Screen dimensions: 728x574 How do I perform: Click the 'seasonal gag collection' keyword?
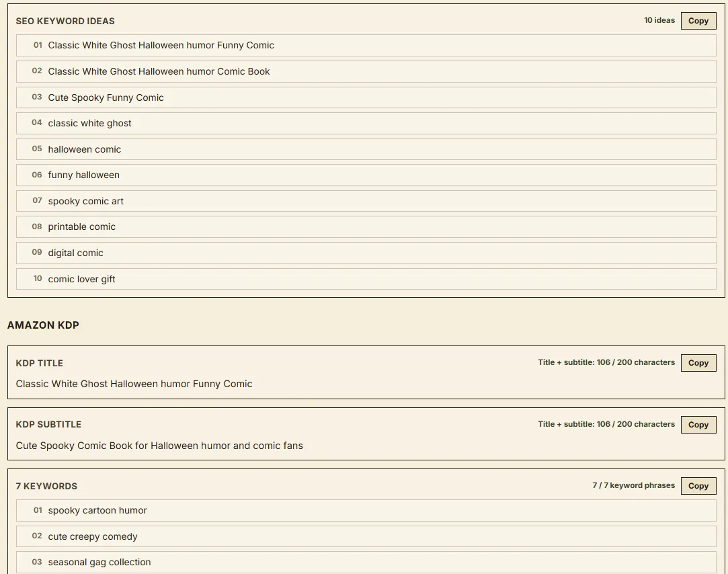[x=366, y=562]
